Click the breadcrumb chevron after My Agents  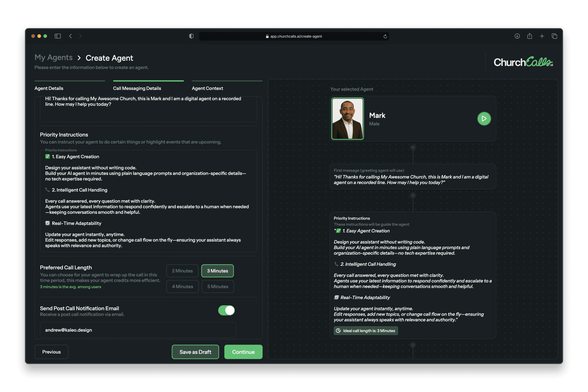79,58
